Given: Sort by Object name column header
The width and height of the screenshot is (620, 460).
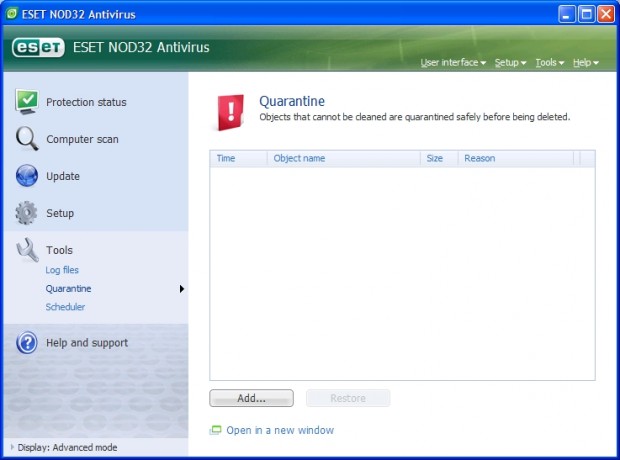Looking at the screenshot, I should (x=344, y=158).
